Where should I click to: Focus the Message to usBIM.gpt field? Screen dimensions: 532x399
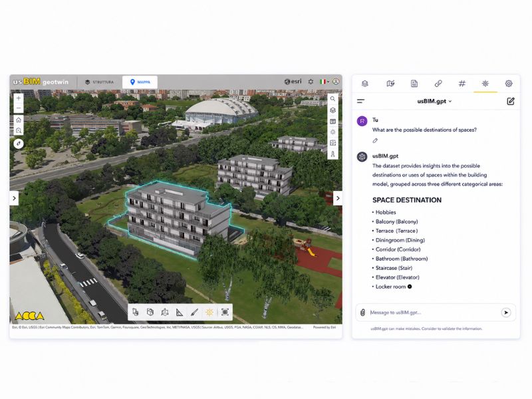(434, 313)
